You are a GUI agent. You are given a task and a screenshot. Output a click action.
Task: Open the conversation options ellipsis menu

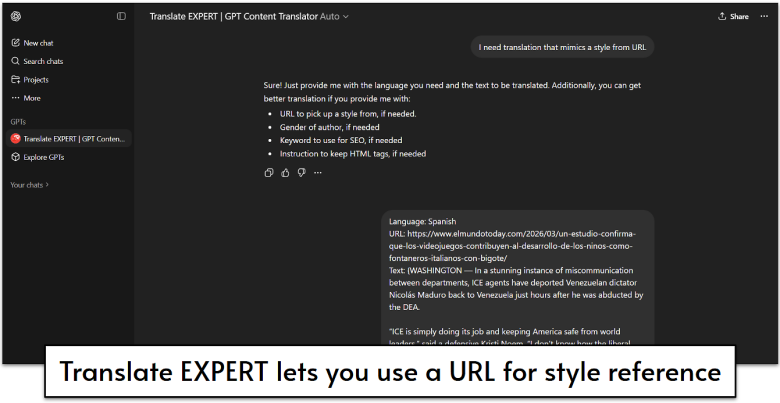coord(764,16)
